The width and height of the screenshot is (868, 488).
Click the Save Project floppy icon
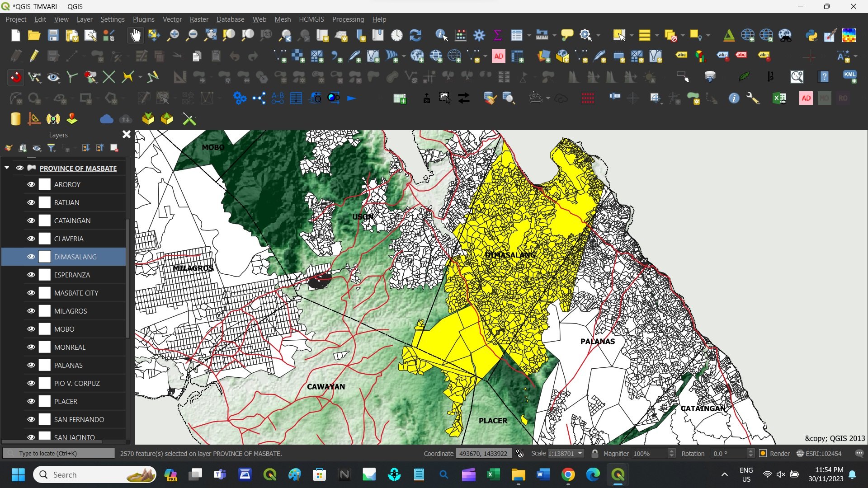pos(53,35)
